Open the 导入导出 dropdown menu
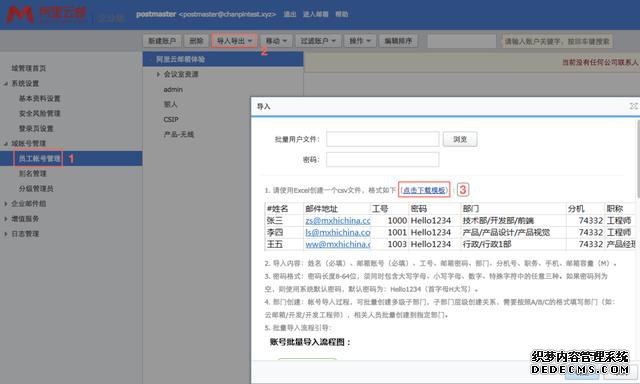Viewport: 640px width, 384px height. point(234,41)
